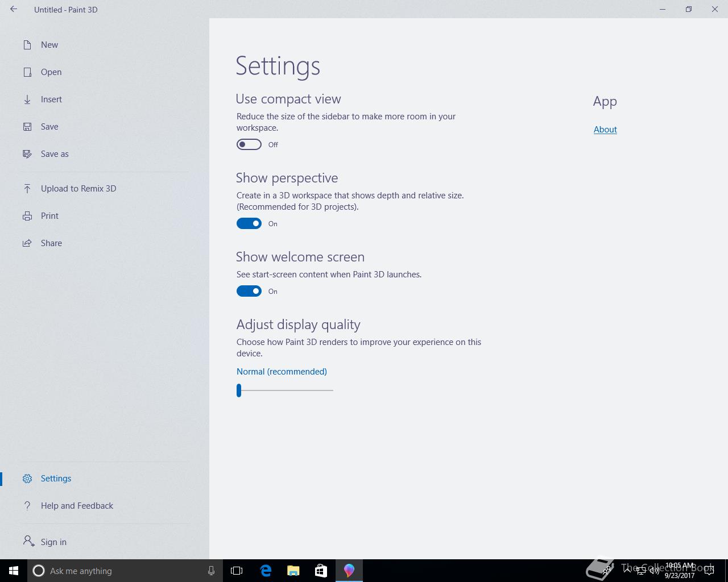Viewport: 728px width, 582px height.
Task: Open Help and Feedback
Action: click(x=77, y=506)
